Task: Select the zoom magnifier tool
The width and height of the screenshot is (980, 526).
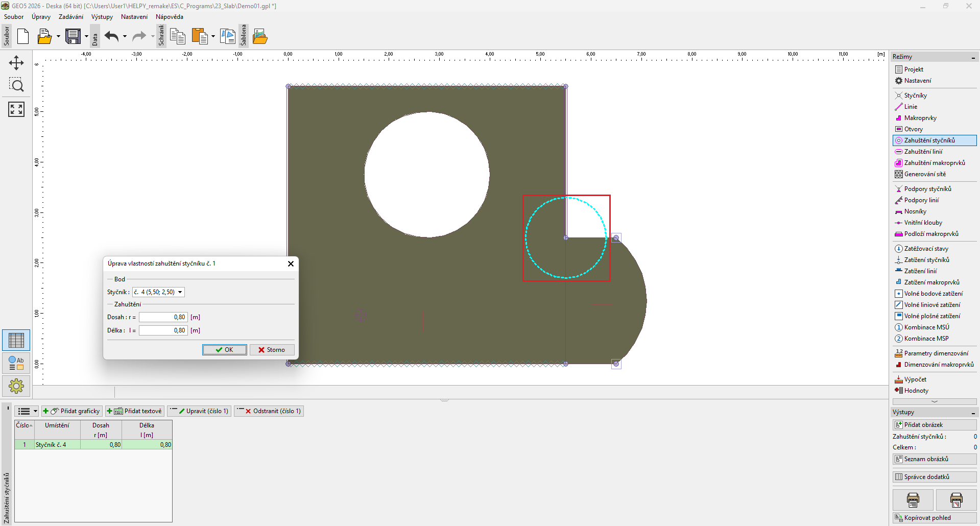Action: [16, 85]
